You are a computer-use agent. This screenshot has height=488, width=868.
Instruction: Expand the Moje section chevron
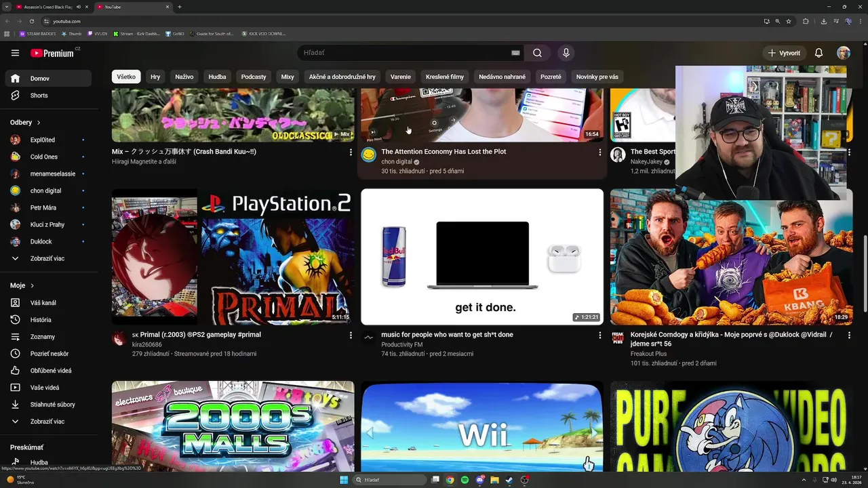coord(32,286)
